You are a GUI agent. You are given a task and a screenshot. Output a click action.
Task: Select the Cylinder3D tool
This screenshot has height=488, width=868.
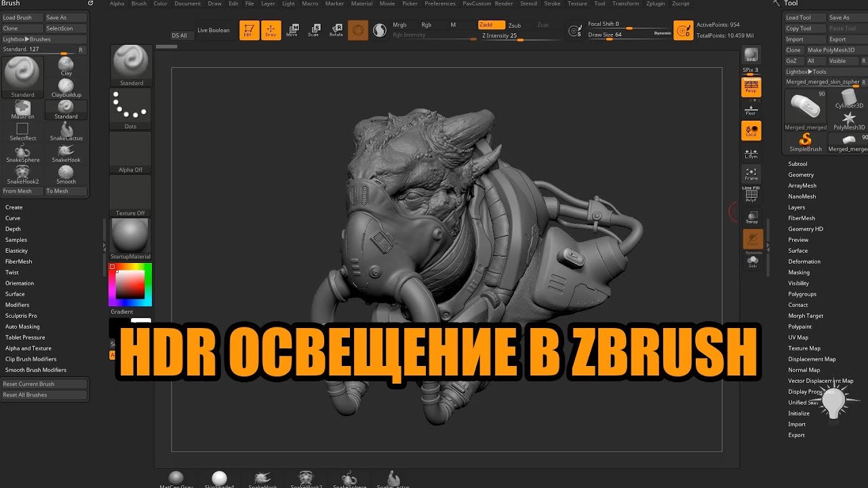point(849,100)
